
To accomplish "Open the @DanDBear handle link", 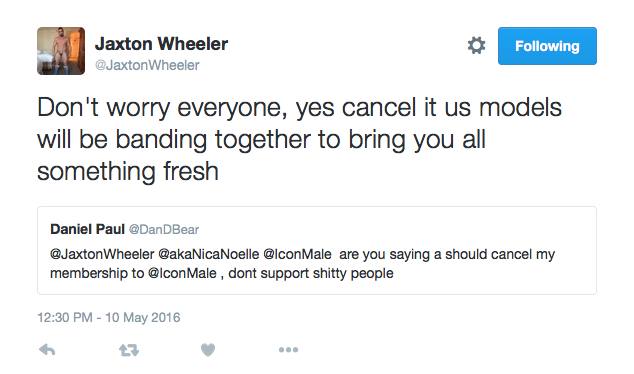I will tap(164, 230).
